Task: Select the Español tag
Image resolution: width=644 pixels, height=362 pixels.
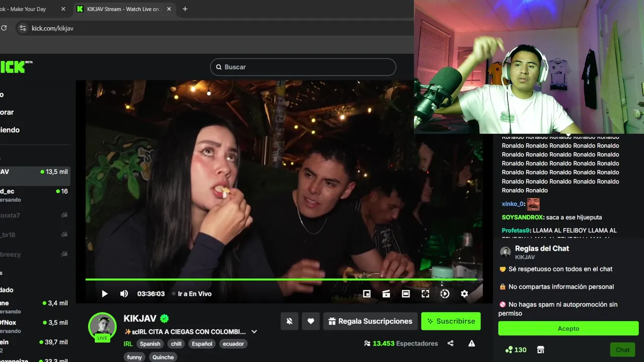Action: pyautogui.click(x=202, y=344)
